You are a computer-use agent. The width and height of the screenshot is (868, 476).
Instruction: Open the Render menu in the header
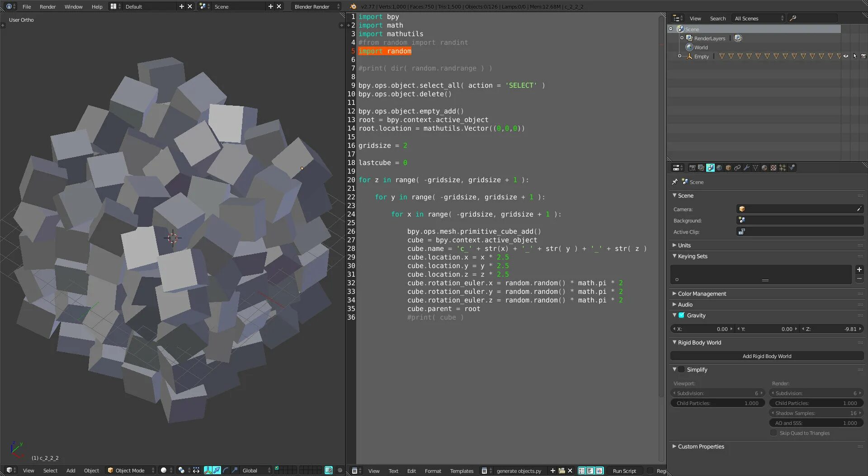47,6
